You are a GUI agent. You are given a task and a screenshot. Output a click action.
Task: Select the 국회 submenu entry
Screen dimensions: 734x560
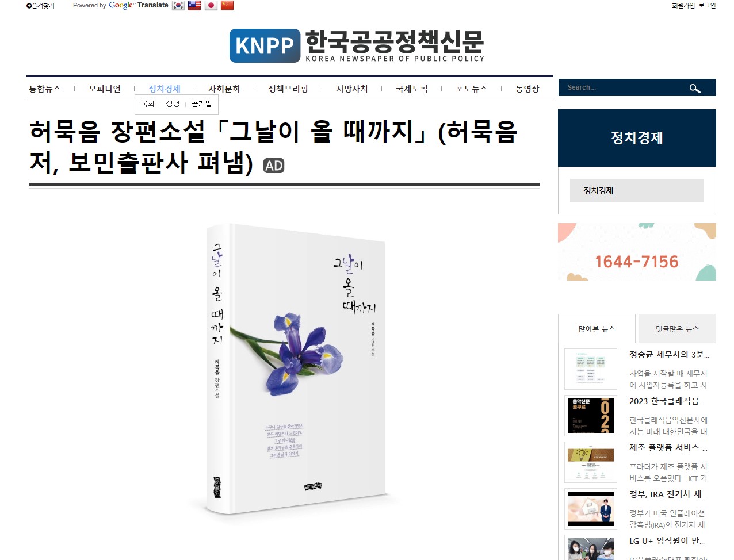[148, 103]
